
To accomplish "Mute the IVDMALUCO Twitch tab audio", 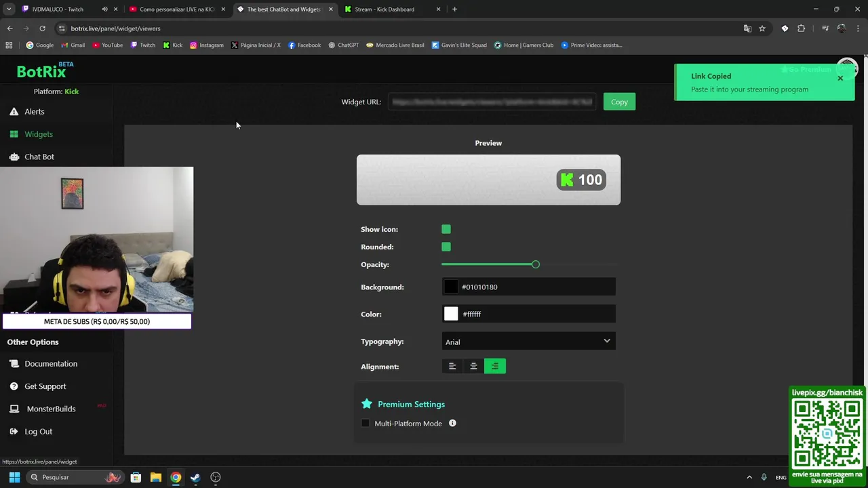I will coord(104,9).
